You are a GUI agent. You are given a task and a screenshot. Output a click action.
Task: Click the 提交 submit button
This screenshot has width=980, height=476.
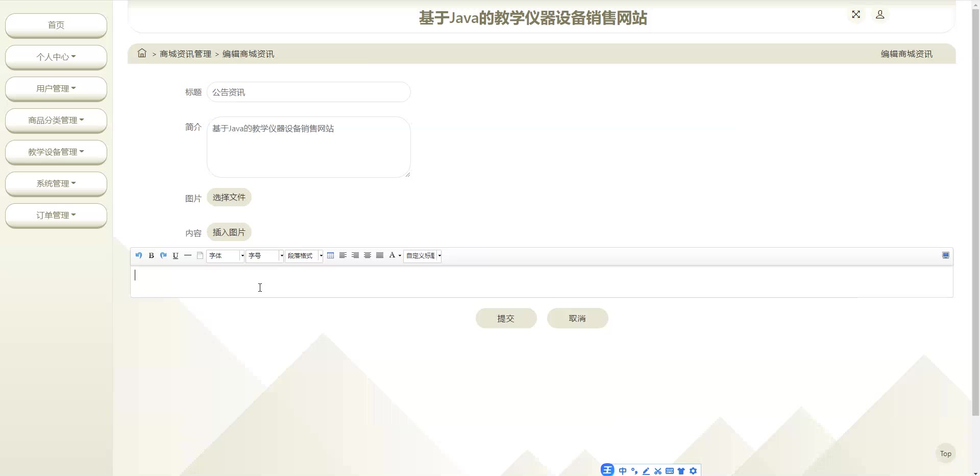506,318
